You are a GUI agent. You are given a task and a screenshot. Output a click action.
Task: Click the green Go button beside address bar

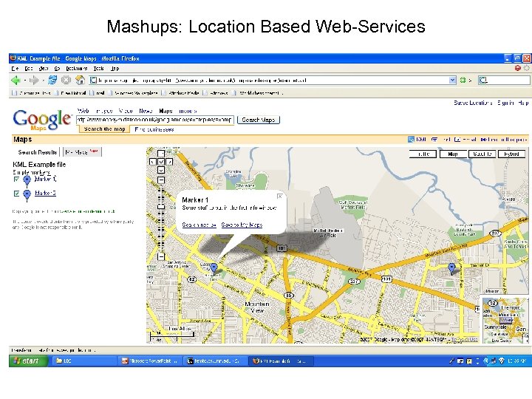tap(463, 81)
